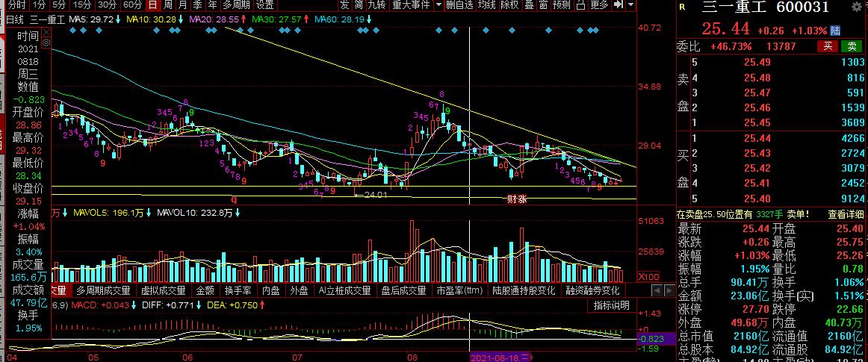Screen dimensions: 868x362
Task: Click the red 买 buy button
Action: point(828,46)
